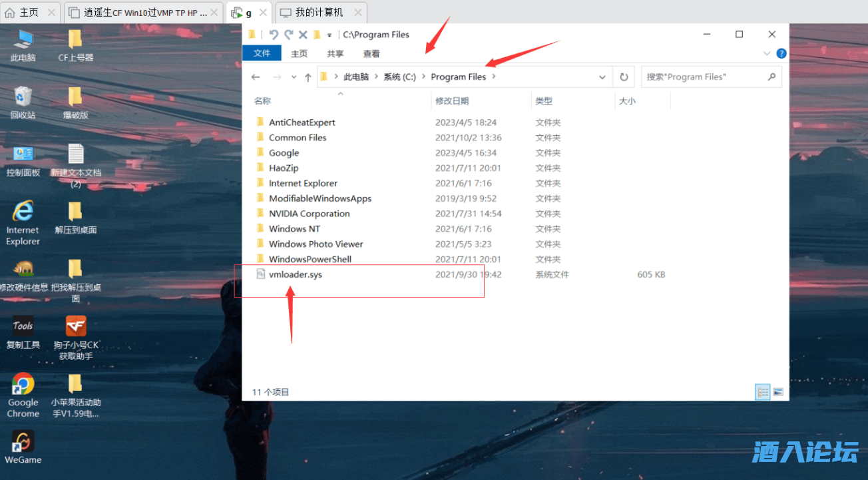Go up one folder level arrow
This screenshot has height=480, width=868.
coord(308,77)
